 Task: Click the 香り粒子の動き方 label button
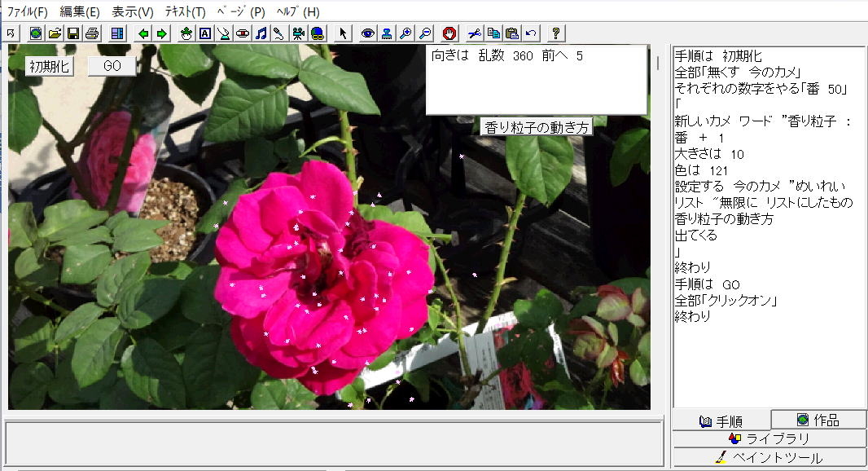tap(537, 127)
